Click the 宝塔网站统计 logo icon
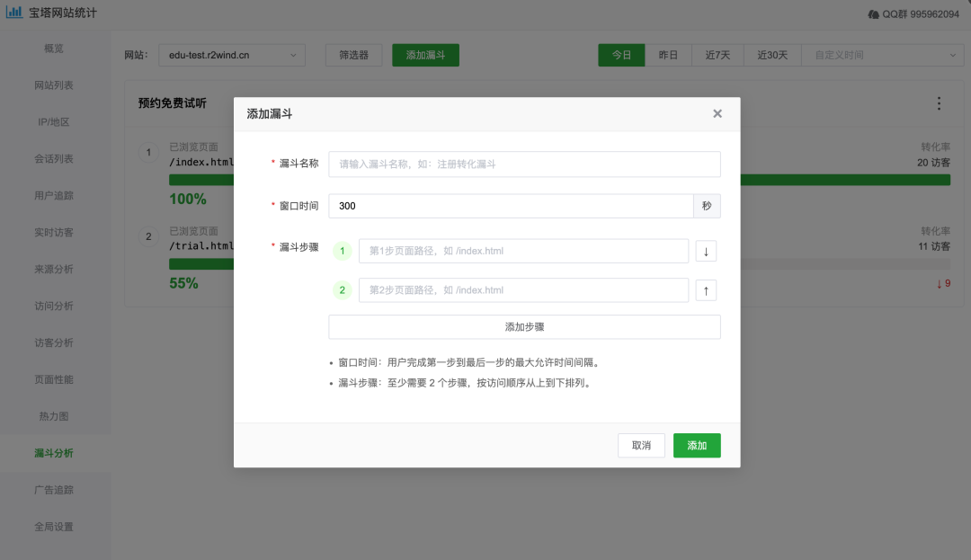Screen dimensions: 971x560 point(13,12)
